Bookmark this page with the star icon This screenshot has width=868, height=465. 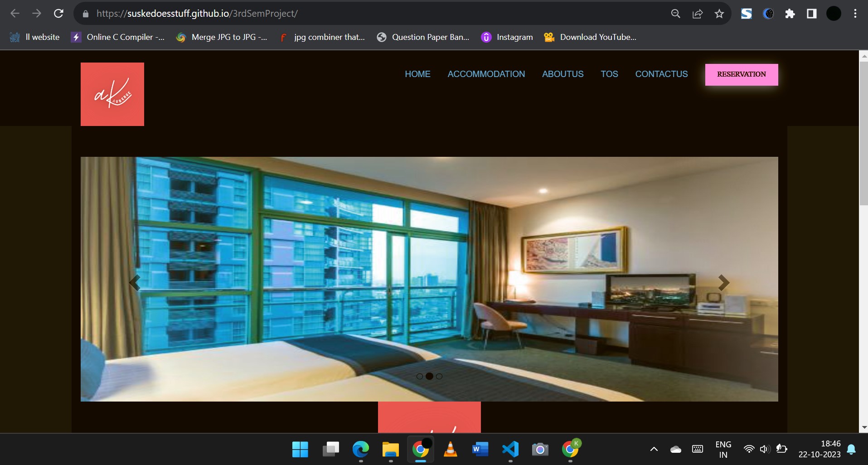coord(719,14)
